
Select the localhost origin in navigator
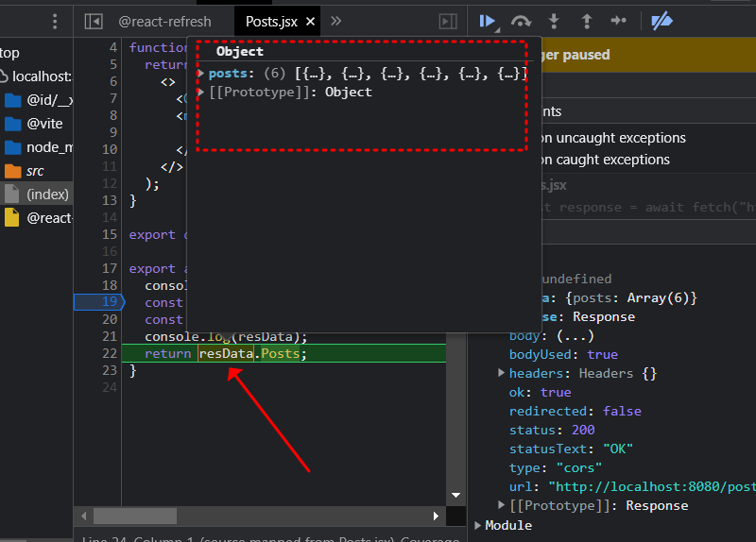coord(37,76)
